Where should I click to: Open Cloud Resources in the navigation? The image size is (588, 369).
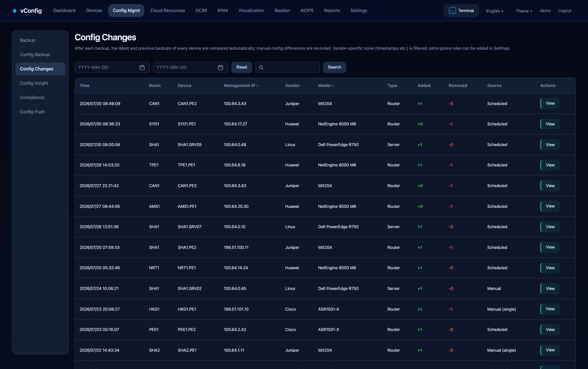click(x=168, y=11)
